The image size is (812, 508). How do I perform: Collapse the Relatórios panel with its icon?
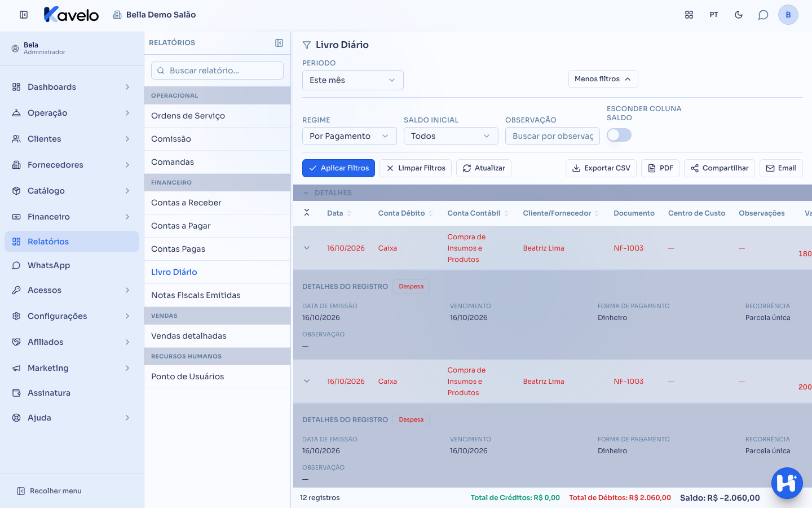[279, 43]
